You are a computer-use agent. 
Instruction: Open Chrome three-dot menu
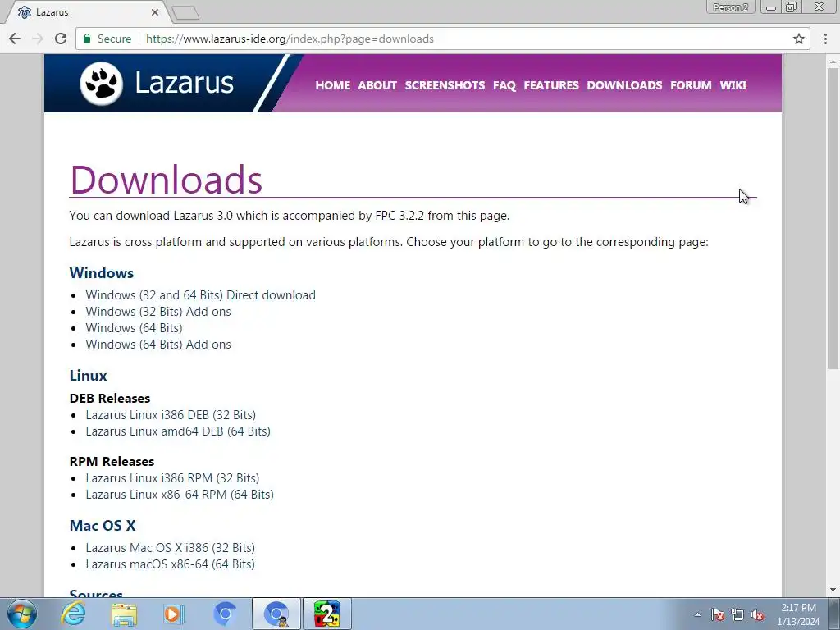[x=825, y=39]
